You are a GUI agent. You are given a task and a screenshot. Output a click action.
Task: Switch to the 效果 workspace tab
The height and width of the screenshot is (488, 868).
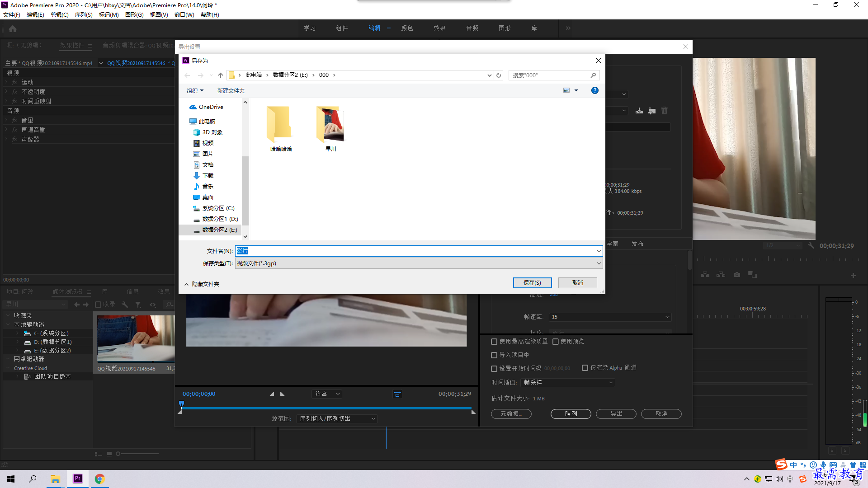coord(440,28)
